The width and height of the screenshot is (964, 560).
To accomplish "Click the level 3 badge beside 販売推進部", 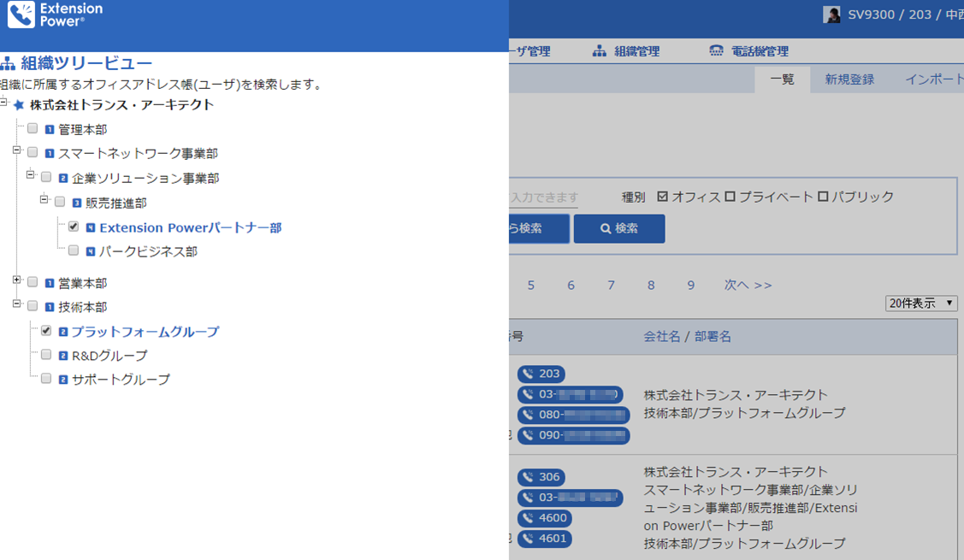I will click(x=77, y=203).
